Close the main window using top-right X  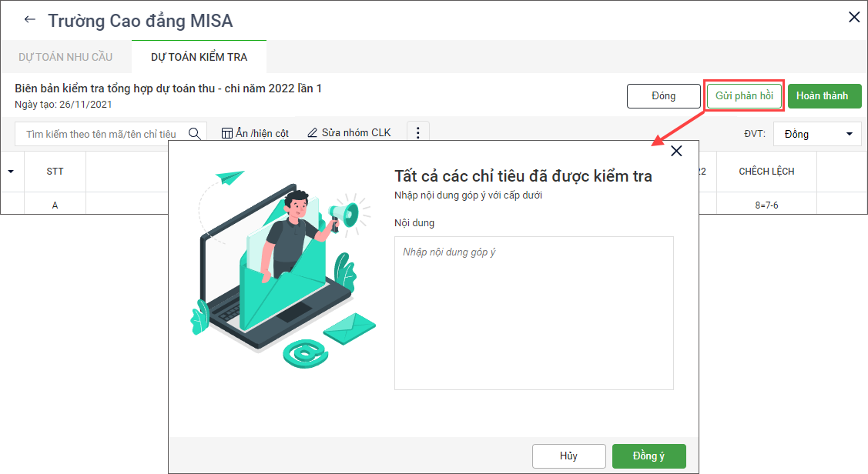click(x=854, y=17)
